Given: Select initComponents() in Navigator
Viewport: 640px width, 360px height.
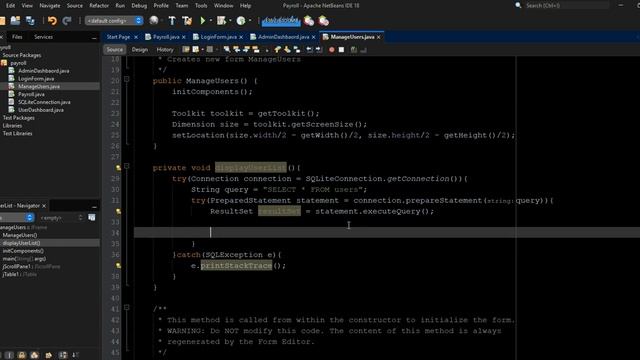Looking at the screenshot, I should point(23,251).
